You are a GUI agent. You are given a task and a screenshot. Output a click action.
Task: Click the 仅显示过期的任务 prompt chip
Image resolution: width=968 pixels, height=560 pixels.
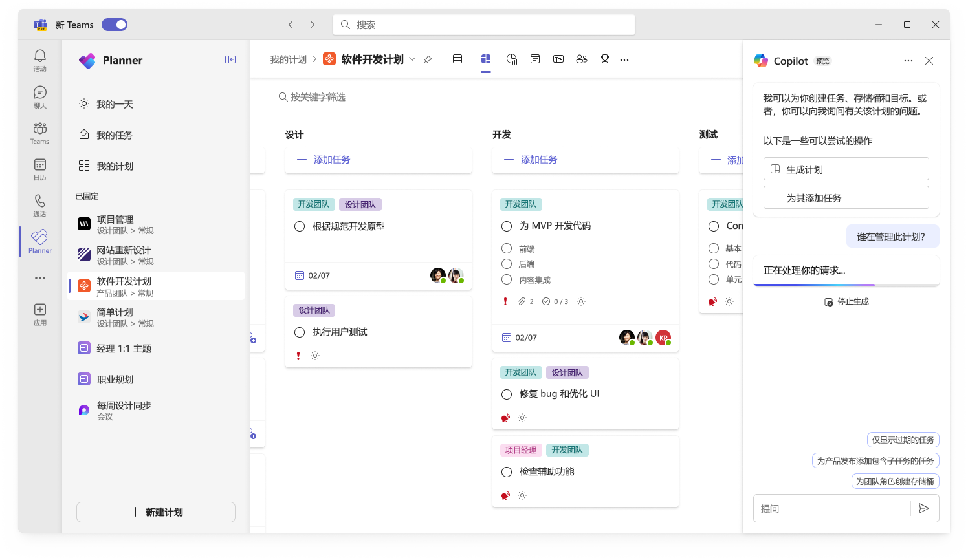pyautogui.click(x=903, y=440)
